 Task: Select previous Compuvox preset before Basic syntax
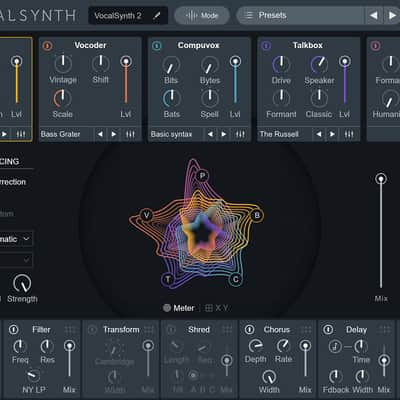pyautogui.click(x=210, y=134)
